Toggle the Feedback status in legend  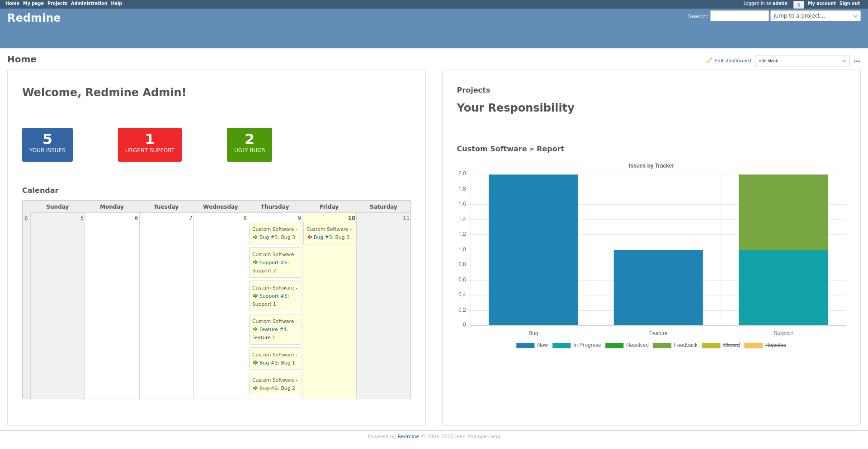point(675,345)
